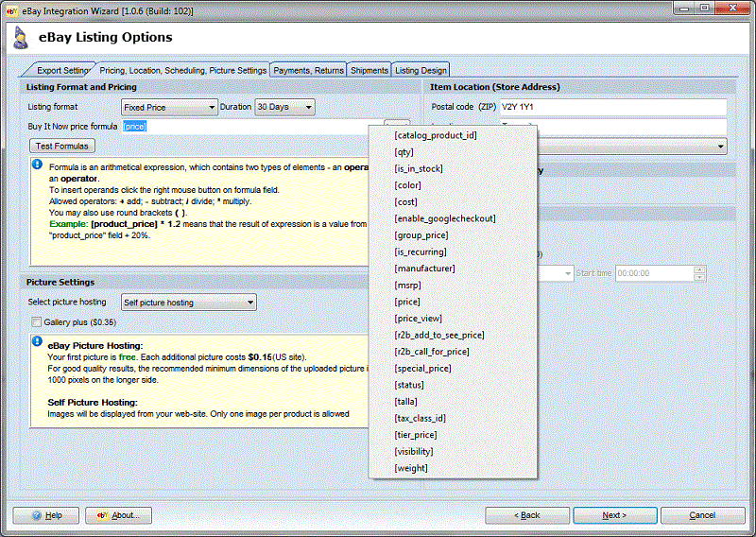
Task: Insert the [price_view] operand
Action: pos(453,319)
